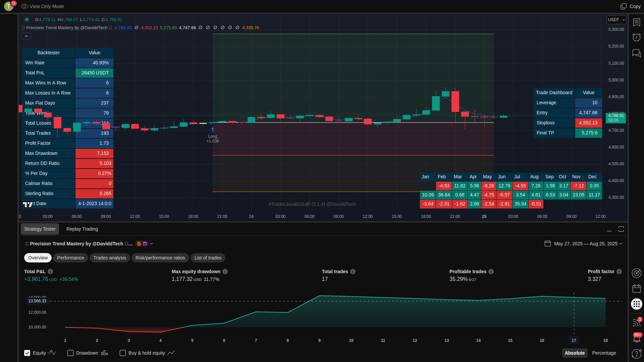
Task: Click the 38.84 cell in the monthly table
Action: click(x=444, y=195)
